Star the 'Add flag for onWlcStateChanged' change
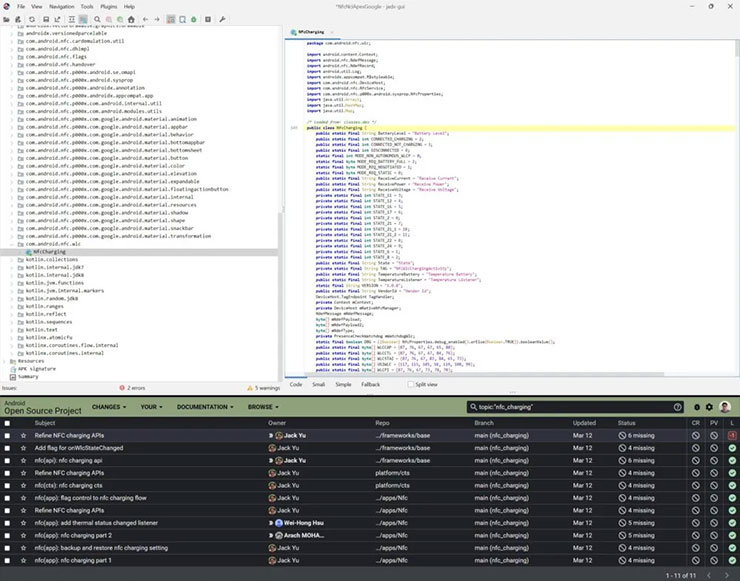Viewport: 740px width, 581px height. 24,448
